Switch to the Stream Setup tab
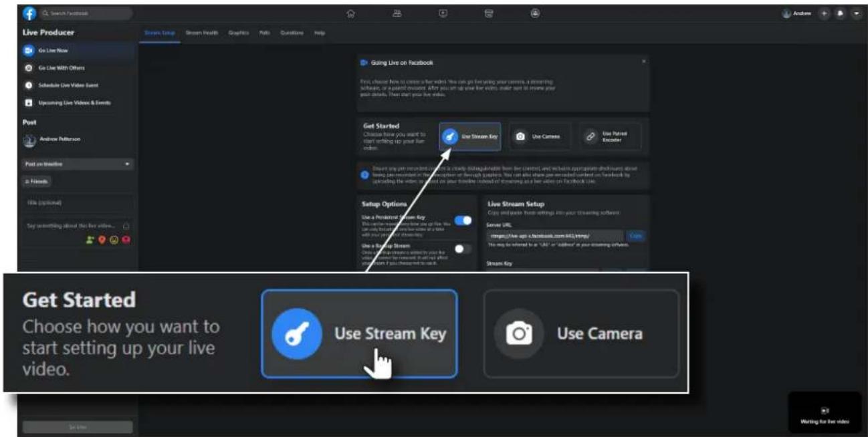Viewport: 868px width, 437px height. coord(159,33)
